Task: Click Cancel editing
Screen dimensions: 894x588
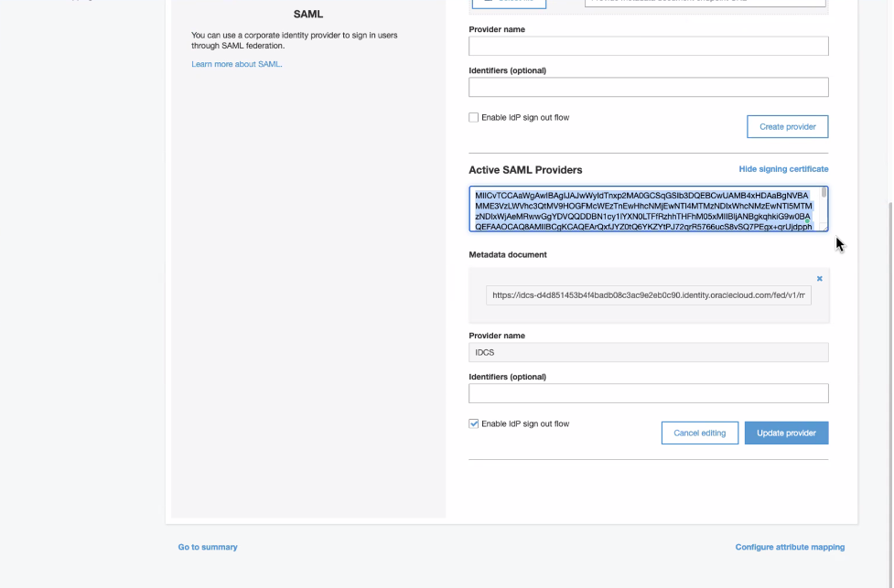Action: [699, 433]
